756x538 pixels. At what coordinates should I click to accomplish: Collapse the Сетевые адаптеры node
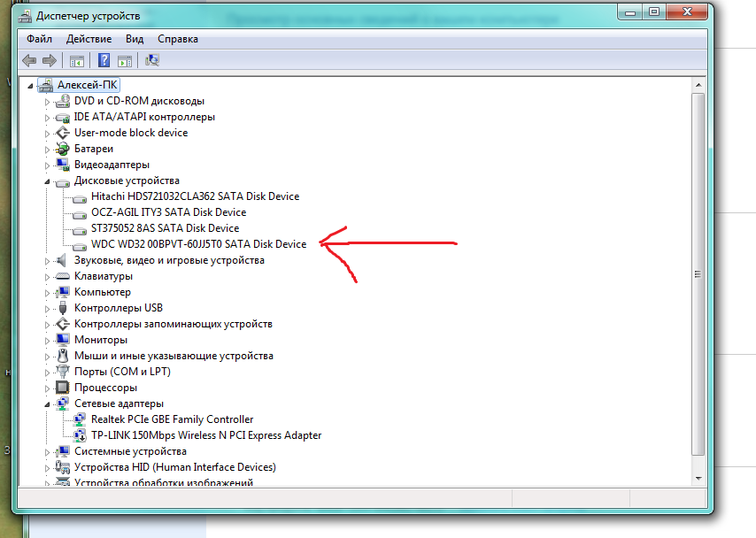(x=48, y=403)
